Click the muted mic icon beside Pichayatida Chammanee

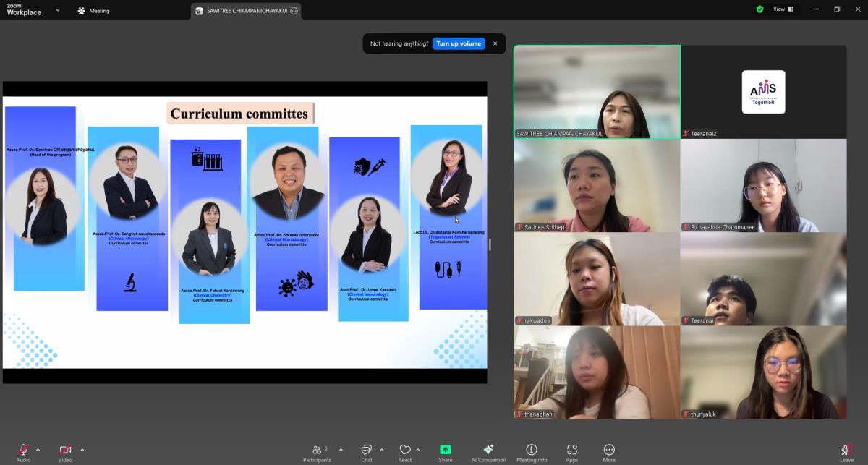click(x=686, y=227)
